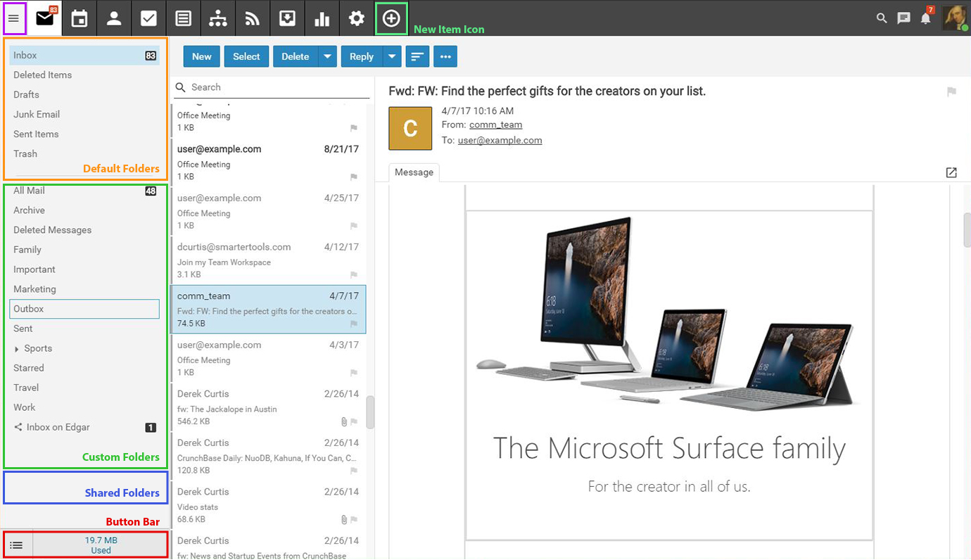The image size is (971, 560).
Task: Click the message list scrollbar handle
Action: [370, 412]
